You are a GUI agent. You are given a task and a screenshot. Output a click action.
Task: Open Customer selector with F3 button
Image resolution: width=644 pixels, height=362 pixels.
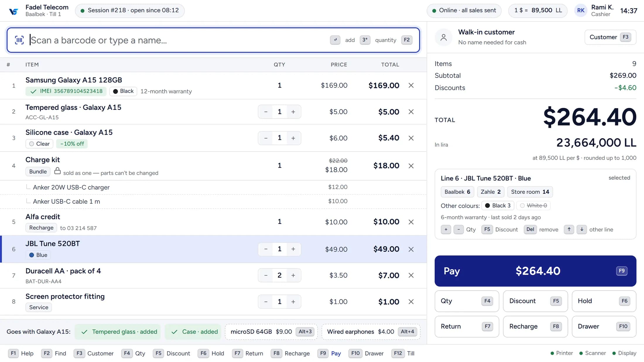point(610,37)
